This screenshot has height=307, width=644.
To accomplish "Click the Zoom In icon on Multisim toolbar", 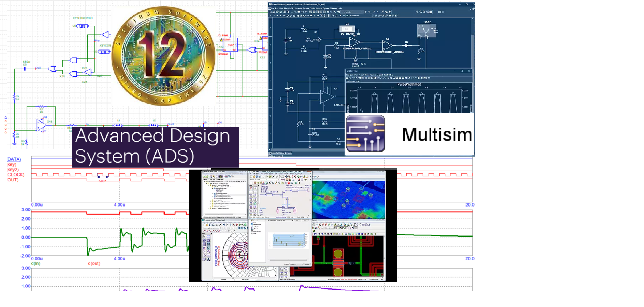I will (x=417, y=12).
